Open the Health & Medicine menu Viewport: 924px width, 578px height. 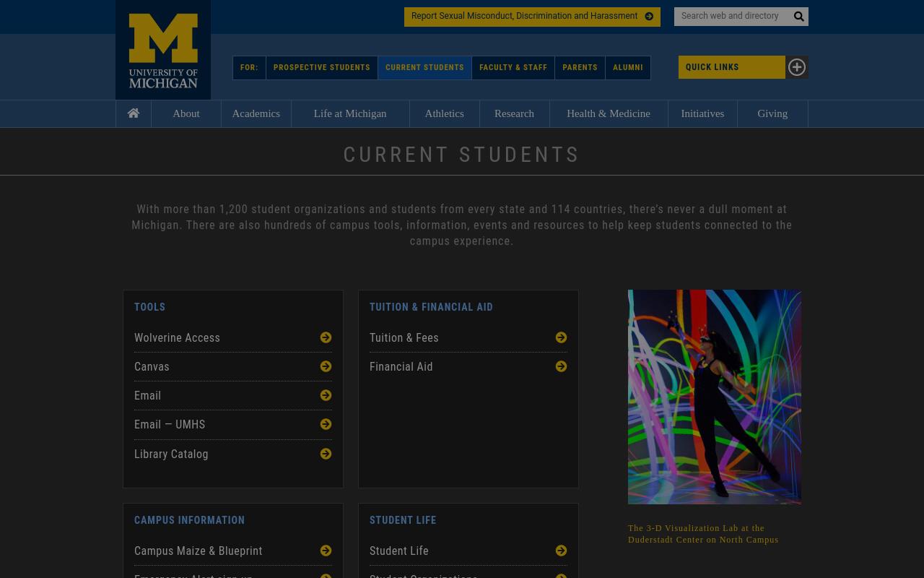pyautogui.click(x=609, y=113)
